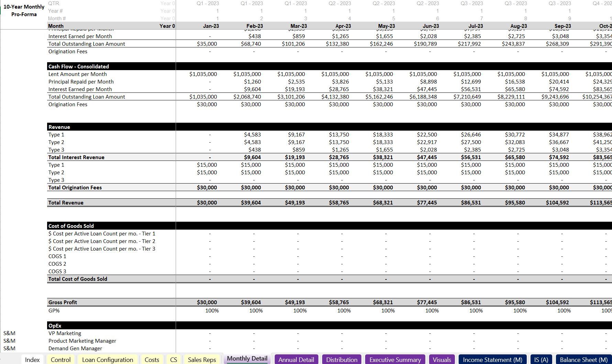
Task: Select the COGS 1 row label
Action: (x=57, y=256)
